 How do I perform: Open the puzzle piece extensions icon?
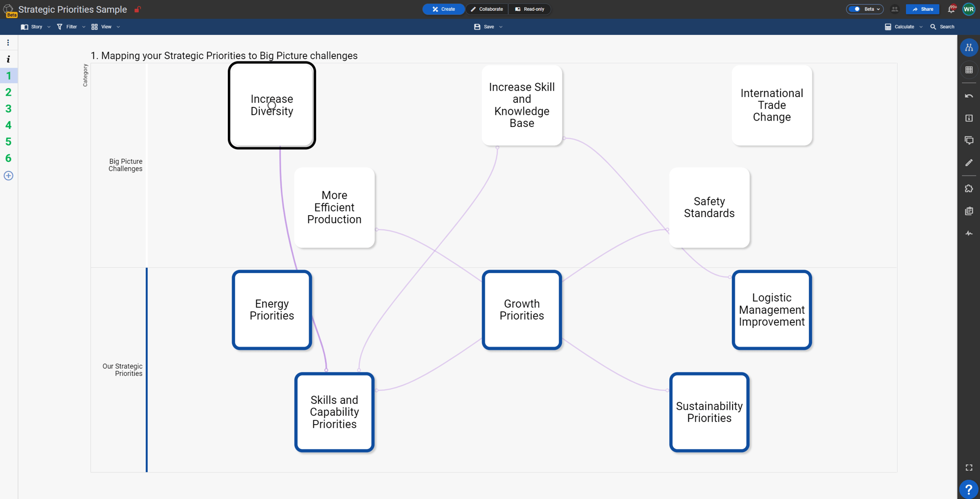click(x=969, y=189)
